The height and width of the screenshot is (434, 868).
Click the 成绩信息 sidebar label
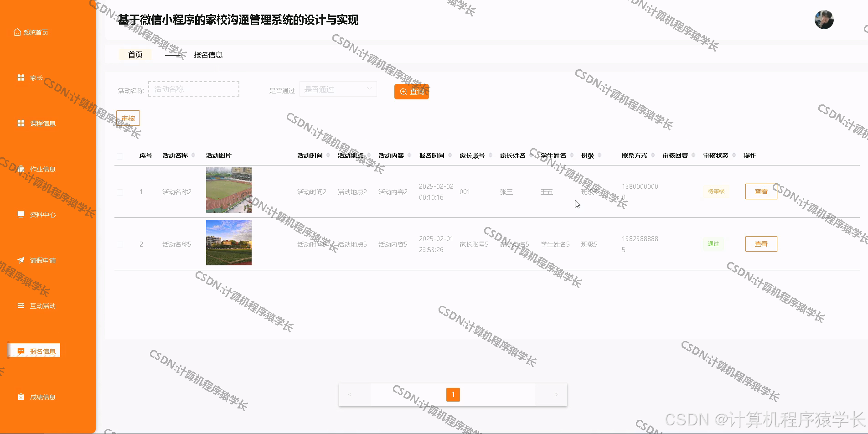(43, 397)
